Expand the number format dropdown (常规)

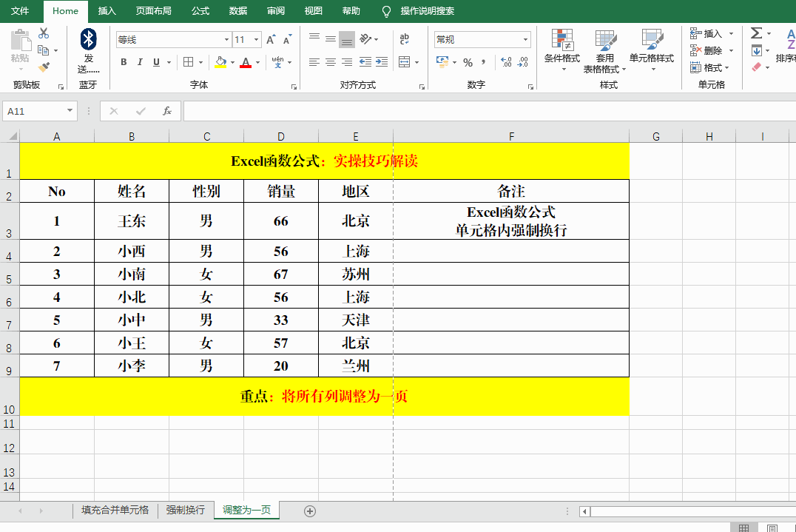tap(525, 40)
